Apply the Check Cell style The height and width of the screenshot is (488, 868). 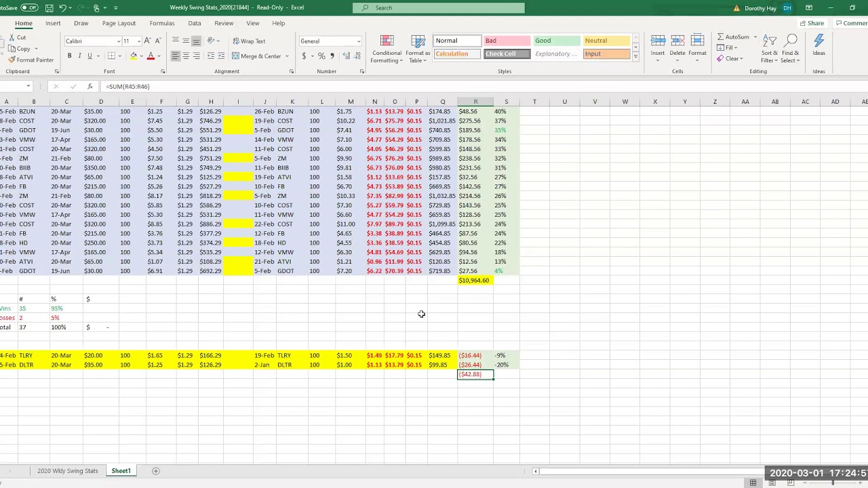point(507,54)
